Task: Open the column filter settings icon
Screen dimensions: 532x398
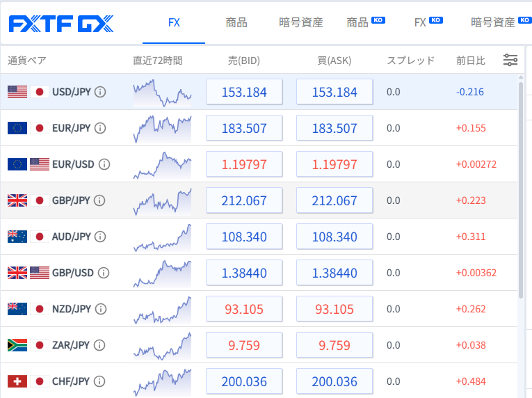Action: pos(510,60)
